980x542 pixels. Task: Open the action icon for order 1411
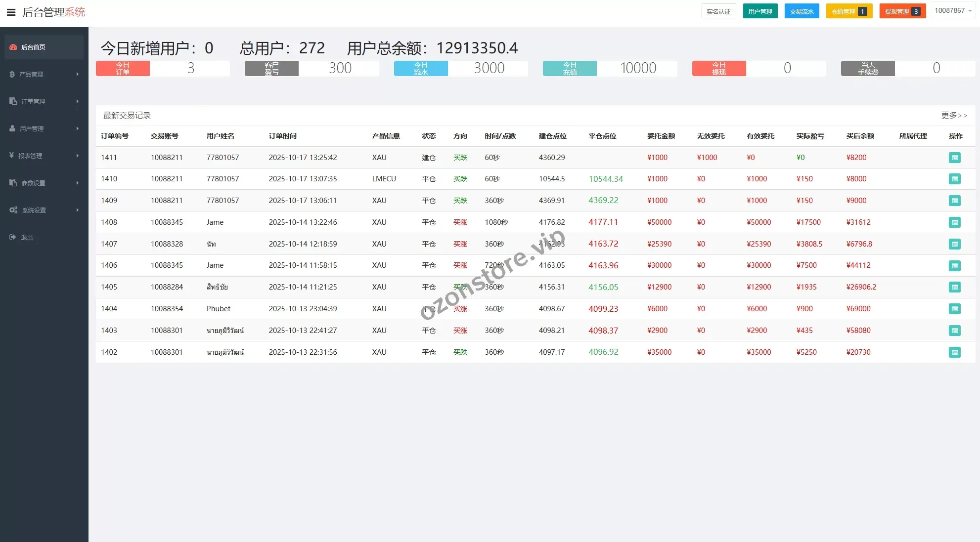[954, 158]
